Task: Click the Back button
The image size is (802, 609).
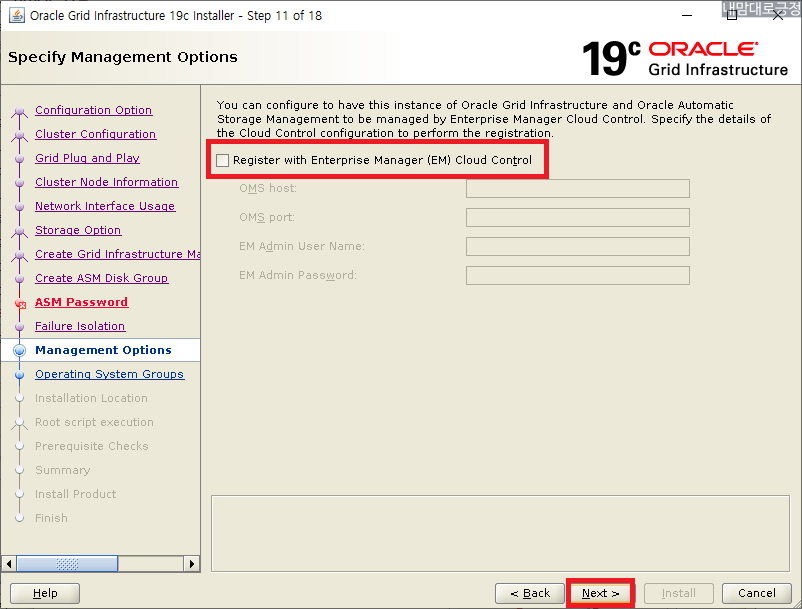Action: pyautogui.click(x=530, y=593)
